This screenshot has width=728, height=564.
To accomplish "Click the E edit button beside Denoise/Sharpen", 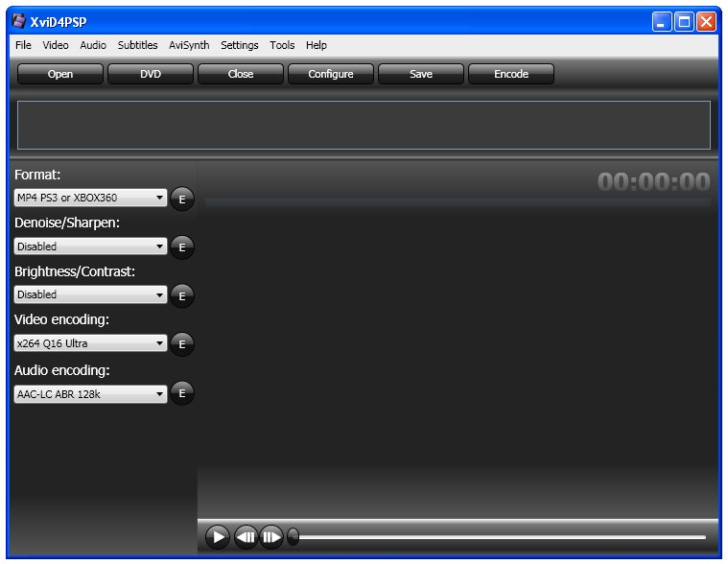I will [x=182, y=247].
